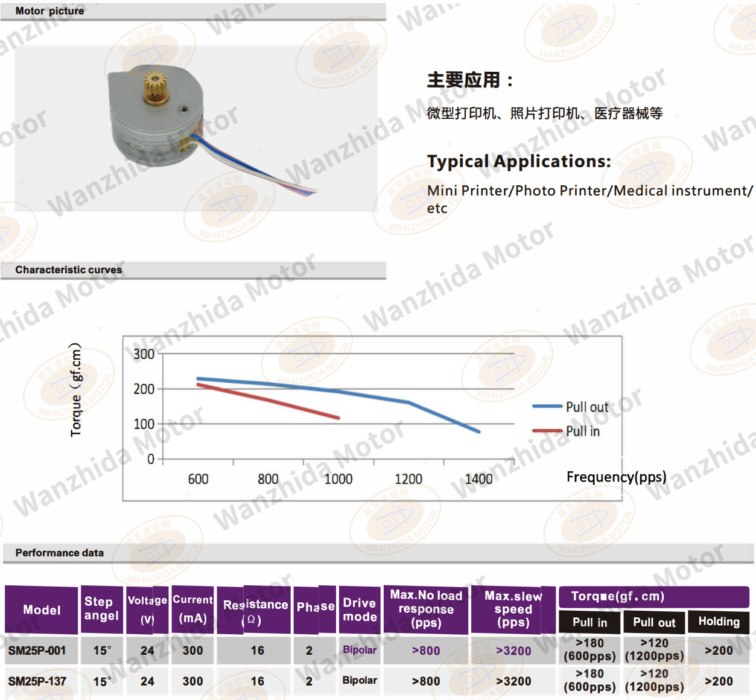Click the Holding sub-header

(x=719, y=622)
